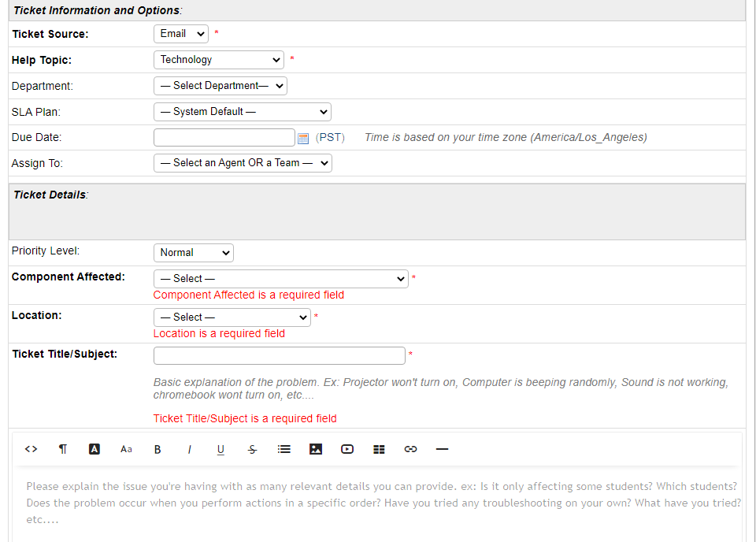Insert a list using toolbar
756x542 pixels.
pyautogui.click(x=284, y=449)
